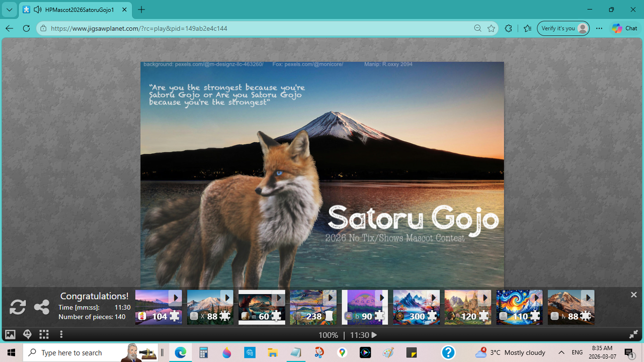This screenshot has width=644, height=362.
Task: Show hidden system tray icons chevron
Action: [561, 352]
